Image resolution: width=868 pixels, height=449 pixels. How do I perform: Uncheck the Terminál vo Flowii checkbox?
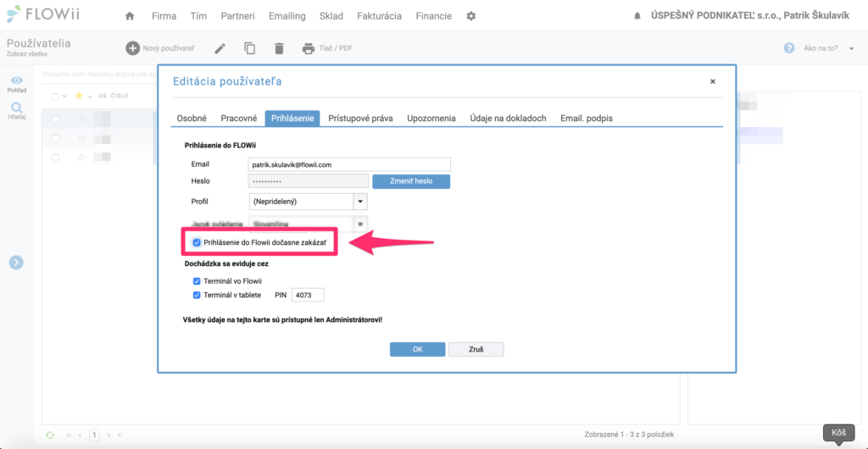[197, 281]
